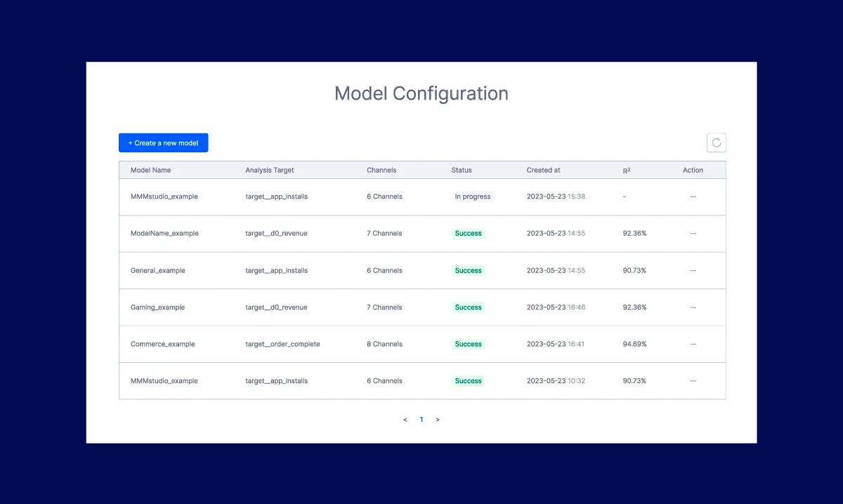Click the Gaming_example model name
The width and height of the screenshot is (843, 504).
[158, 307]
